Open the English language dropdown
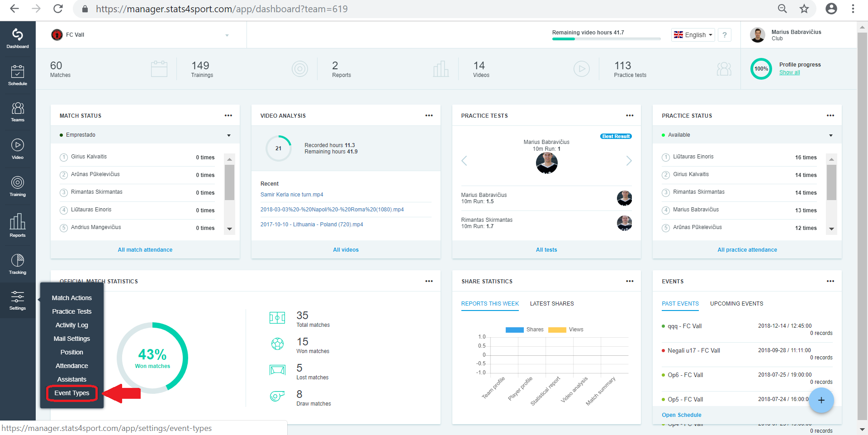The width and height of the screenshot is (868, 435). click(x=693, y=35)
